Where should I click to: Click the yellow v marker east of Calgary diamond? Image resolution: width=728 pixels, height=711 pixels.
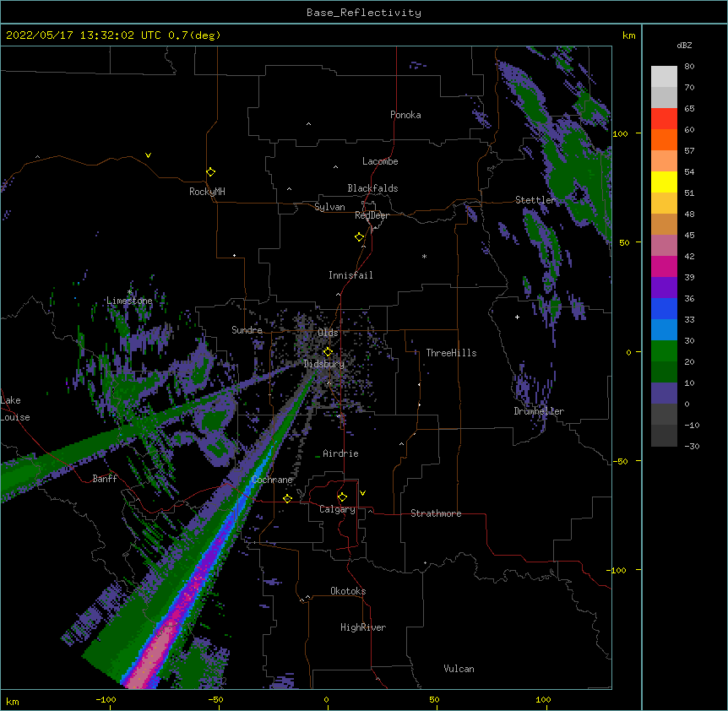coord(362,493)
